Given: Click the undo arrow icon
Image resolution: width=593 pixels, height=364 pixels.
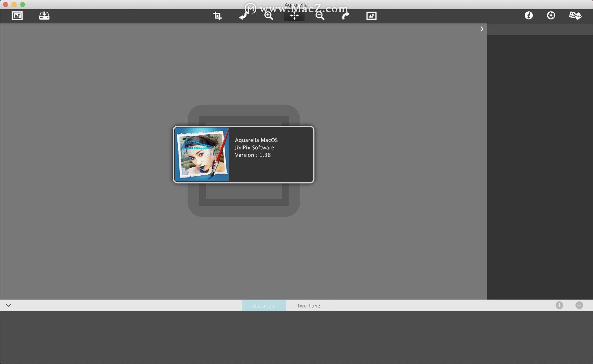Looking at the screenshot, I should click(244, 16).
